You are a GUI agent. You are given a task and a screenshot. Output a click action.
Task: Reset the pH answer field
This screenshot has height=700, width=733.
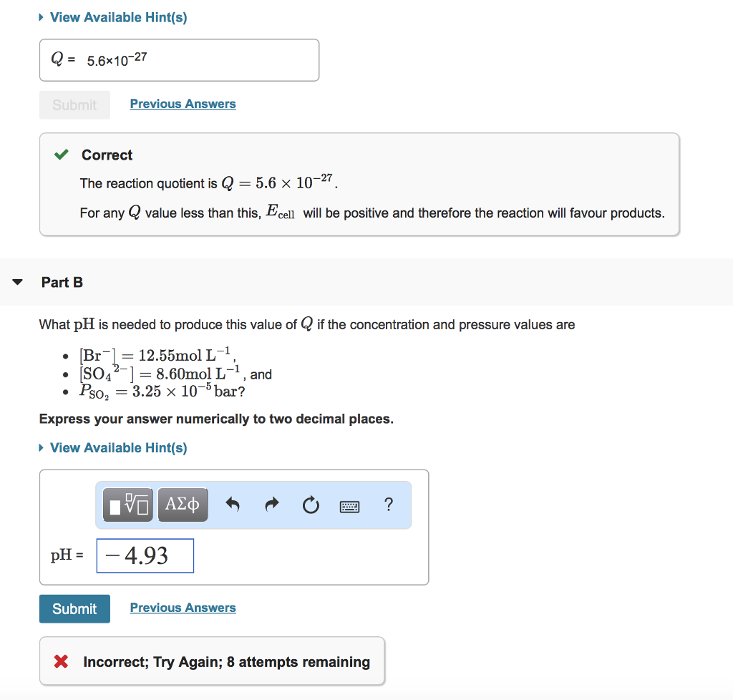point(311,505)
